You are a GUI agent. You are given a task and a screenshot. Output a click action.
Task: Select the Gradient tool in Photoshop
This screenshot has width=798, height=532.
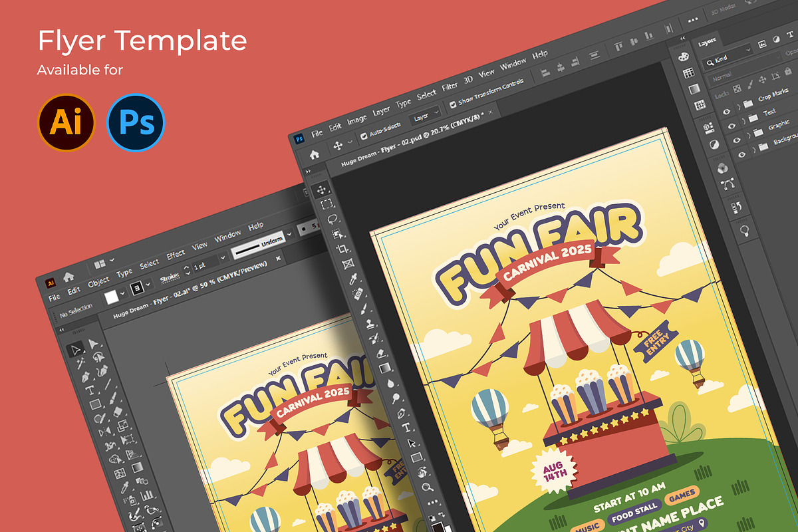pos(384,368)
